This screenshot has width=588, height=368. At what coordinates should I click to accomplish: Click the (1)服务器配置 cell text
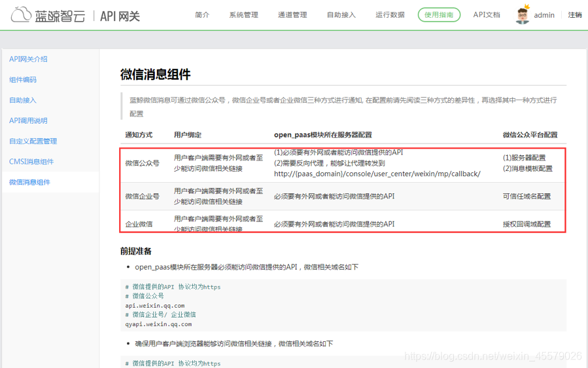pyautogui.click(x=525, y=158)
